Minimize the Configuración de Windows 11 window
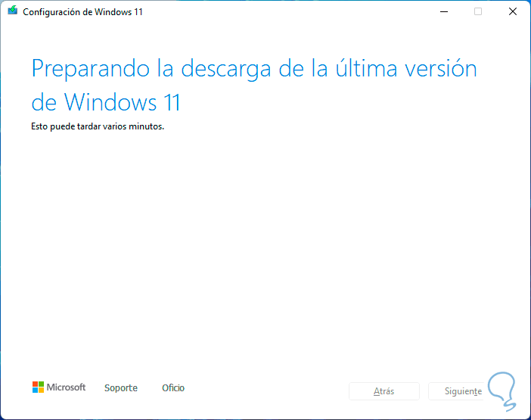531x420 pixels. coord(444,12)
